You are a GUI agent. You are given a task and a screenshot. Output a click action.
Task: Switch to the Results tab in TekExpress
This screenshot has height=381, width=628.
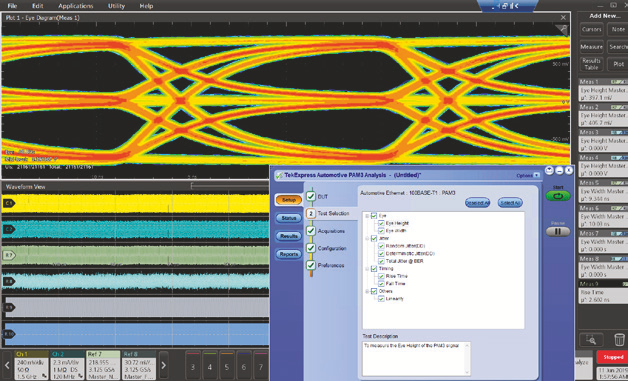click(x=289, y=236)
